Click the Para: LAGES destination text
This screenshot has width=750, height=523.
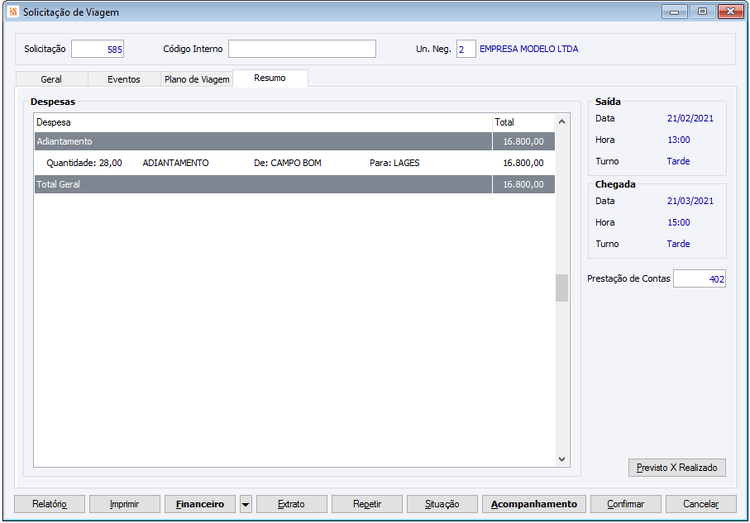click(x=394, y=163)
